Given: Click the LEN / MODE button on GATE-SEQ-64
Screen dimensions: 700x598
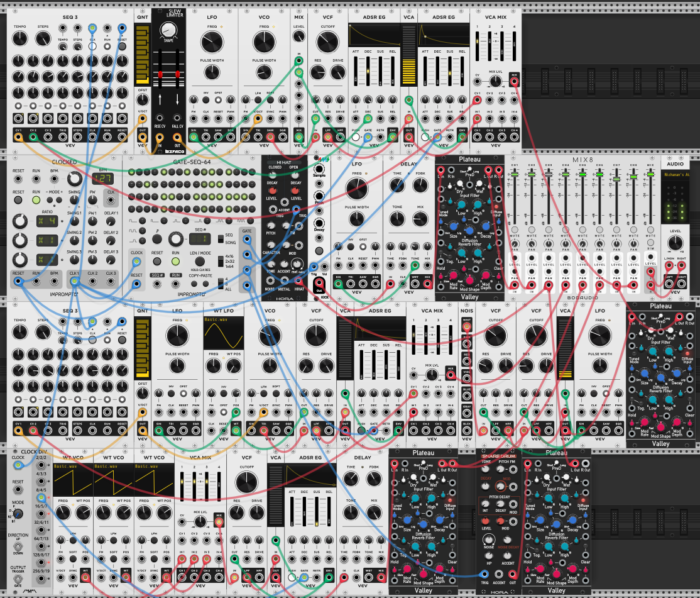Looking at the screenshot, I should (200, 261).
